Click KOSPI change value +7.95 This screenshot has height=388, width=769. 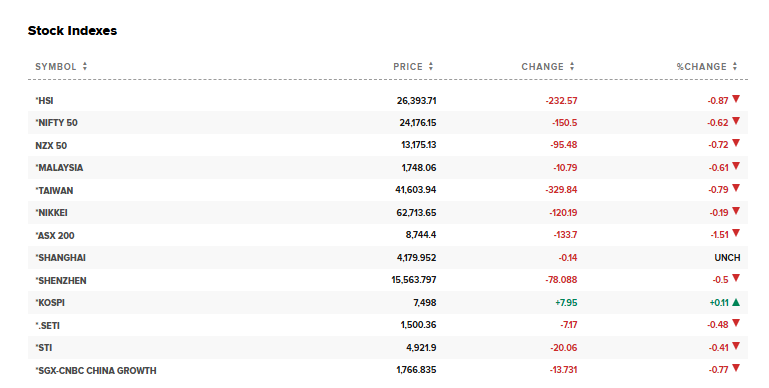566,303
